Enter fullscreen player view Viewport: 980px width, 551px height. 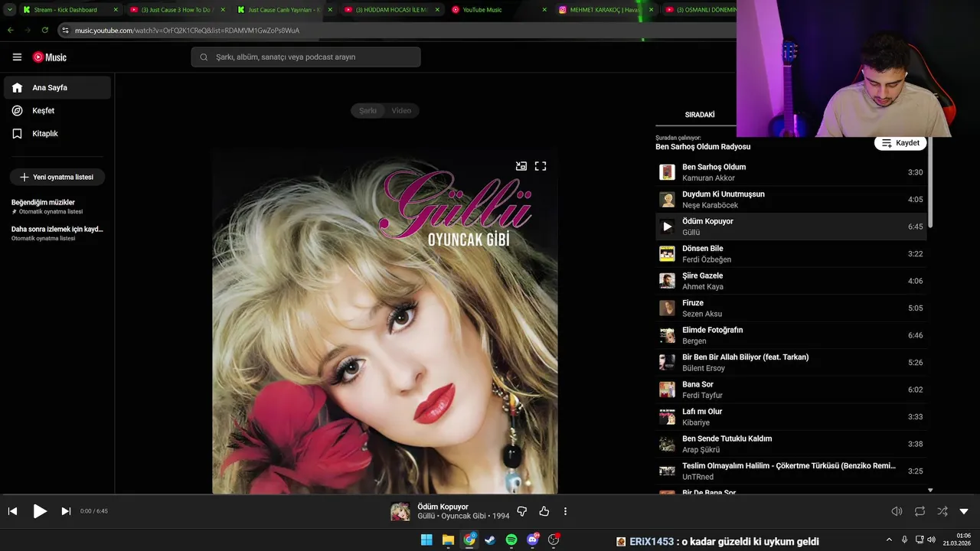tap(541, 166)
